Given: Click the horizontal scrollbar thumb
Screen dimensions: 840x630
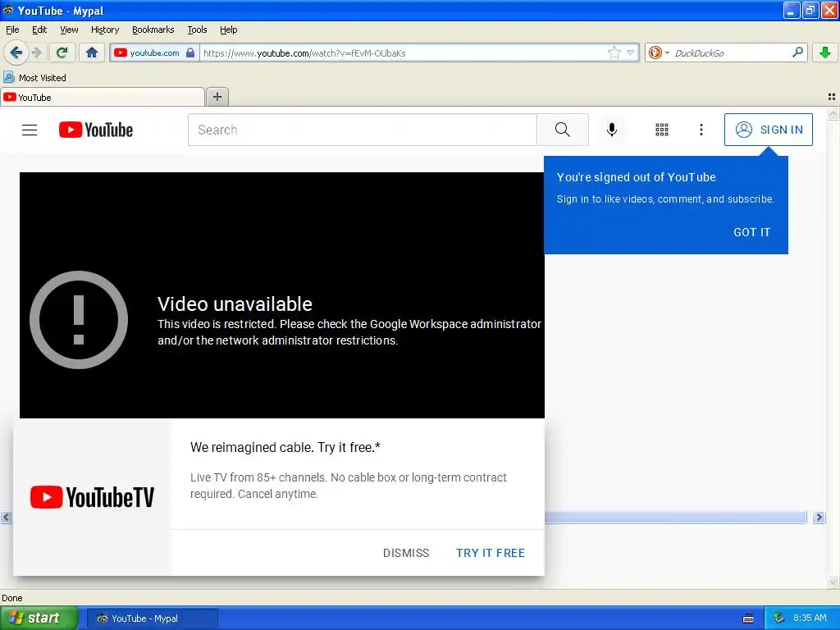Looking at the screenshot, I should coord(675,517).
